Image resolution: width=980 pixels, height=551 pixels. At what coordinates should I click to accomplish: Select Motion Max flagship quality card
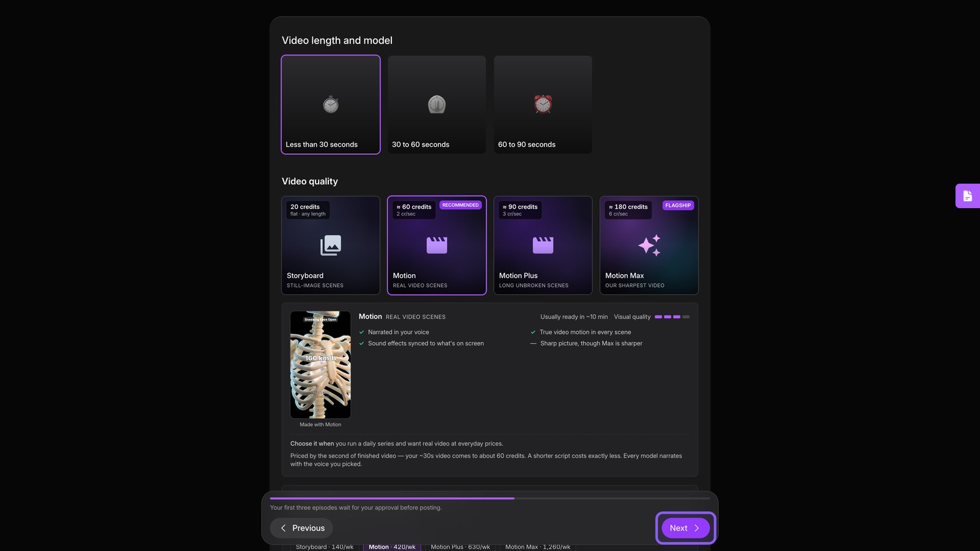pyautogui.click(x=649, y=246)
